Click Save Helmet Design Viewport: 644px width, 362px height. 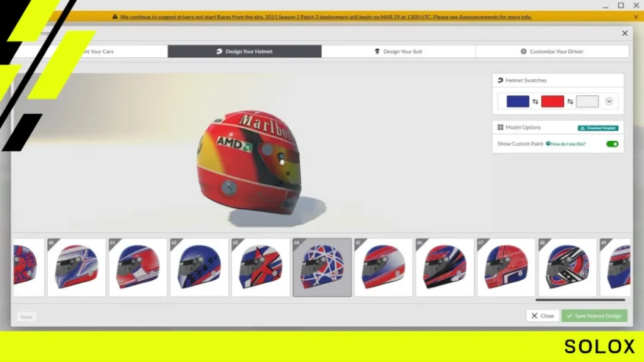tap(594, 315)
